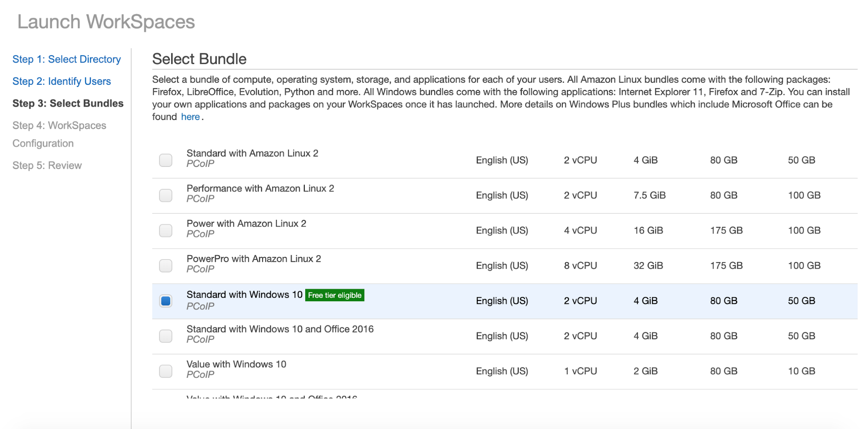The height and width of the screenshot is (429, 868).
Task: Click Step 4: WorkSpaces Configuration
Action: pyautogui.click(x=59, y=134)
